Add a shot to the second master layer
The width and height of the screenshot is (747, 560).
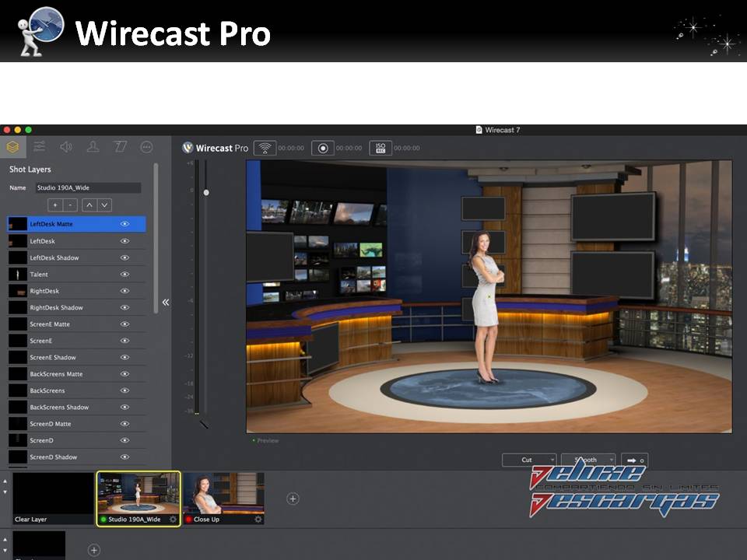pos(94,550)
